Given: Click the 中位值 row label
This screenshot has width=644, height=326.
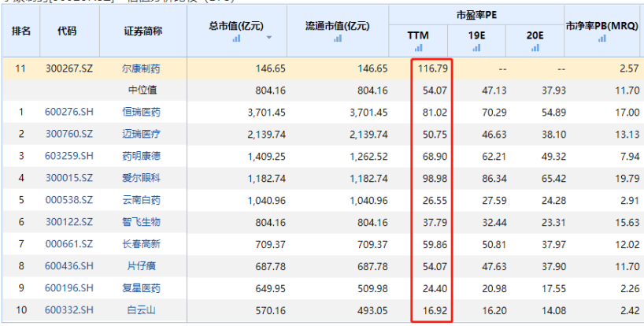Looking at the screenshot, I should click(x=142, y=91).
